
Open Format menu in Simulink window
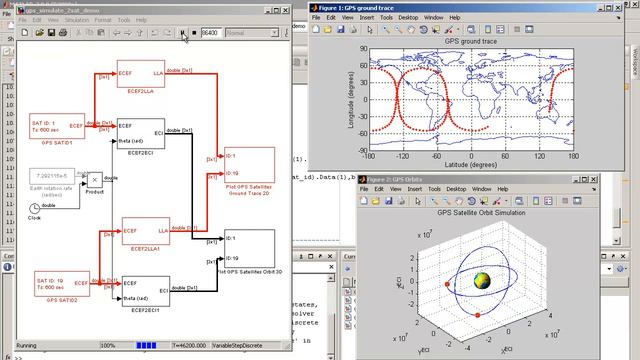(x=103, y=20)
